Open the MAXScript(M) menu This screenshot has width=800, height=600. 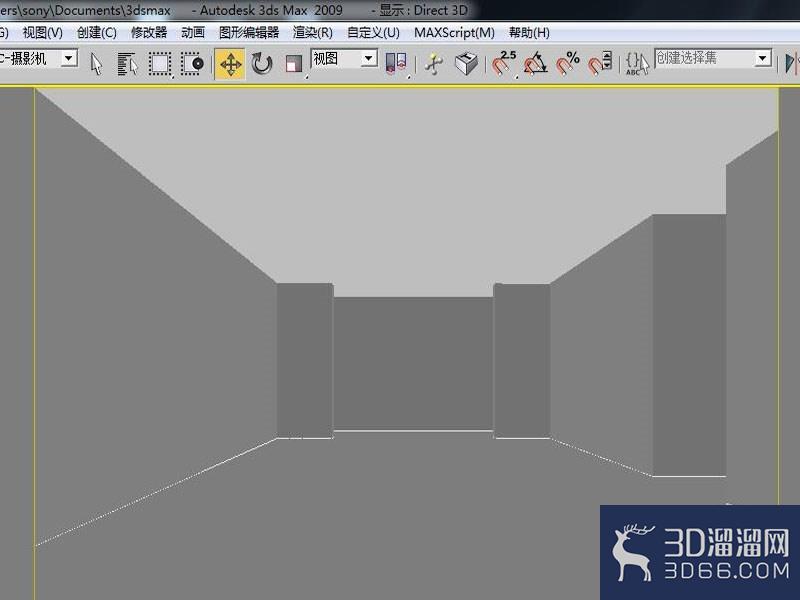pyautogui.click(x=454, y=33)
